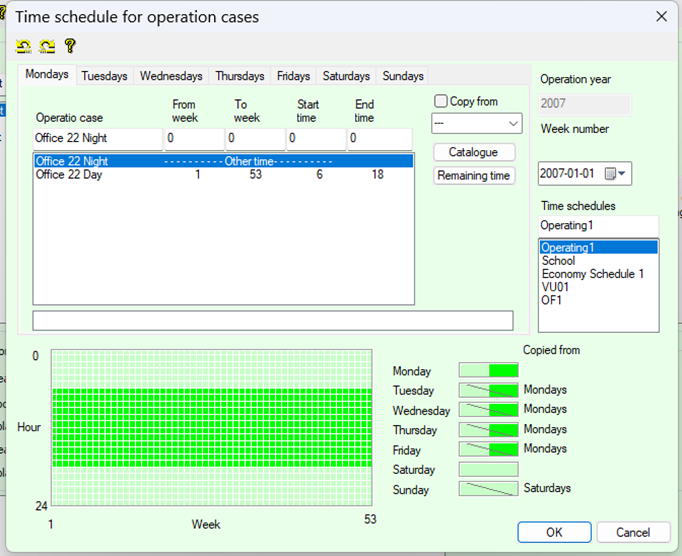Click the undo arrow toolbar icon
Viewport: 682px width, 556px height.
[23, 46]
